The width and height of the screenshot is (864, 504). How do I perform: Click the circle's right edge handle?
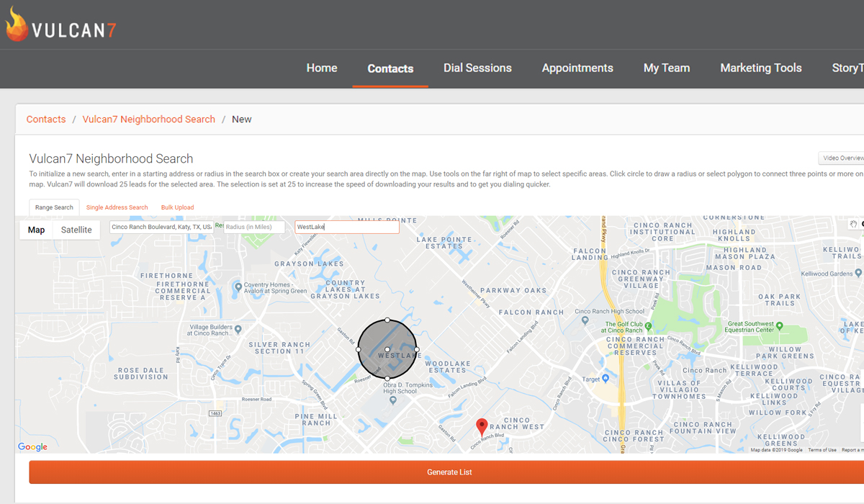pyautogui.click(x=417, y=349)
